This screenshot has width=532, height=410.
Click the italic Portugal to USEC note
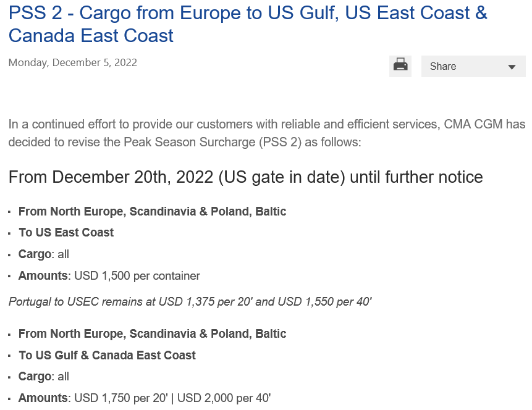[190, 301]
